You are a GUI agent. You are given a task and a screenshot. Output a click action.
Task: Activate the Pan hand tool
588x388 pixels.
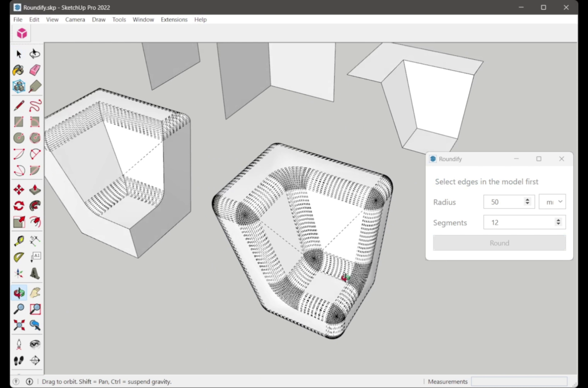point(35,293)
